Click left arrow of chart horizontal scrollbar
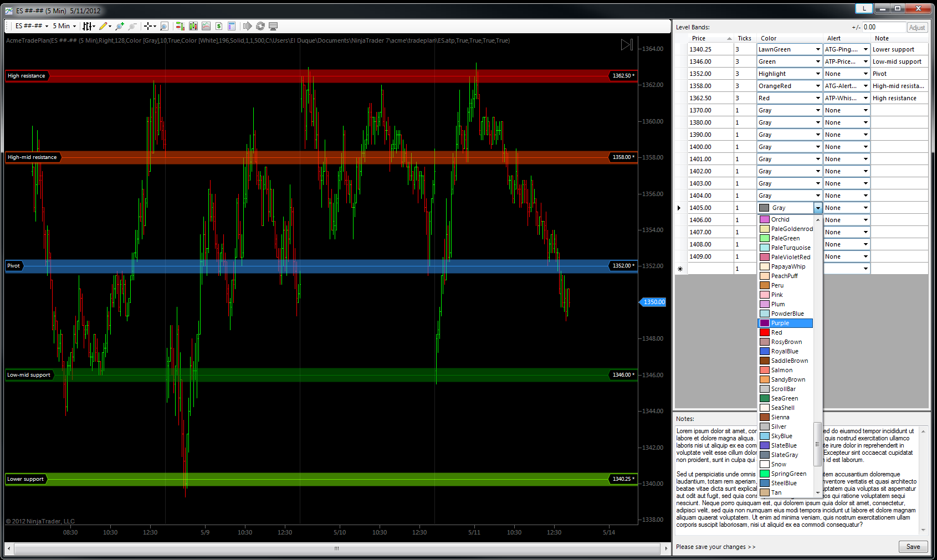 (x=9, y=548)
